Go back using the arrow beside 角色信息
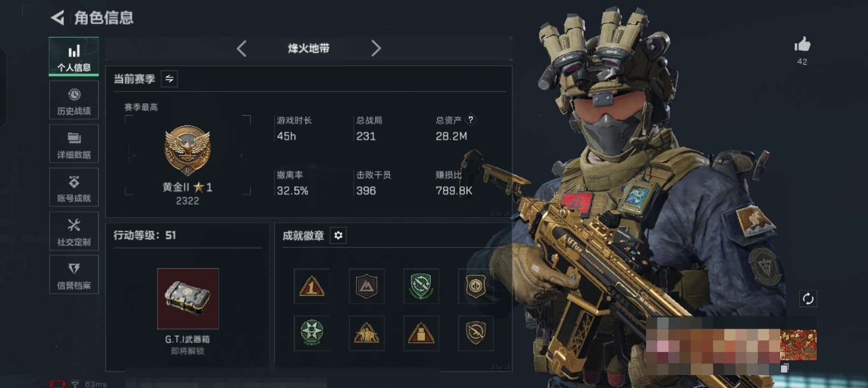The image size is (868, 388). (x=57, y=18)
